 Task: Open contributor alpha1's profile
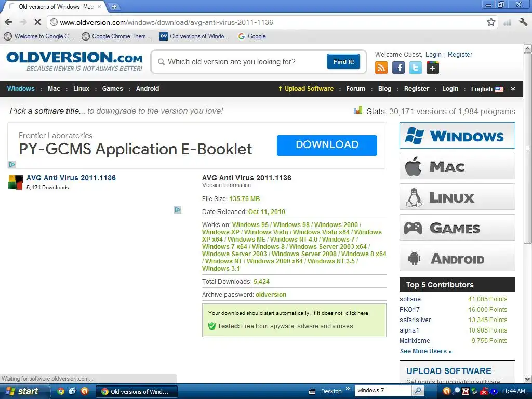pos(409,330)
